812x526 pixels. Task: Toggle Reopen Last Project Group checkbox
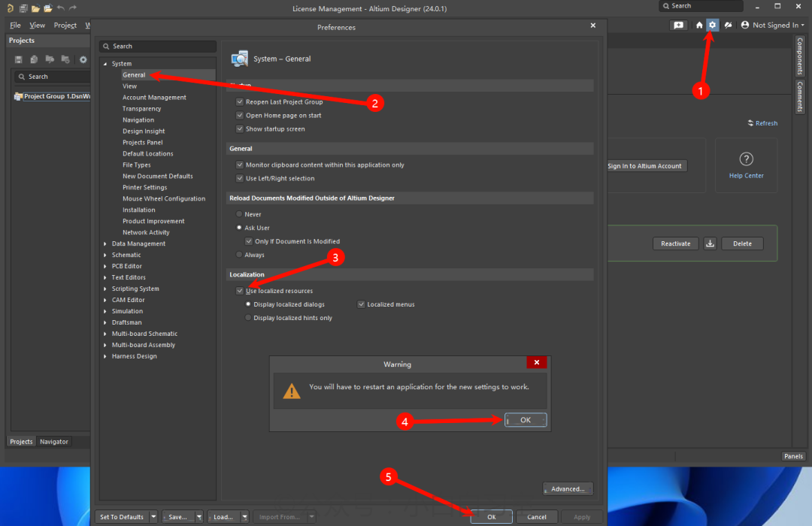point(240,102)
